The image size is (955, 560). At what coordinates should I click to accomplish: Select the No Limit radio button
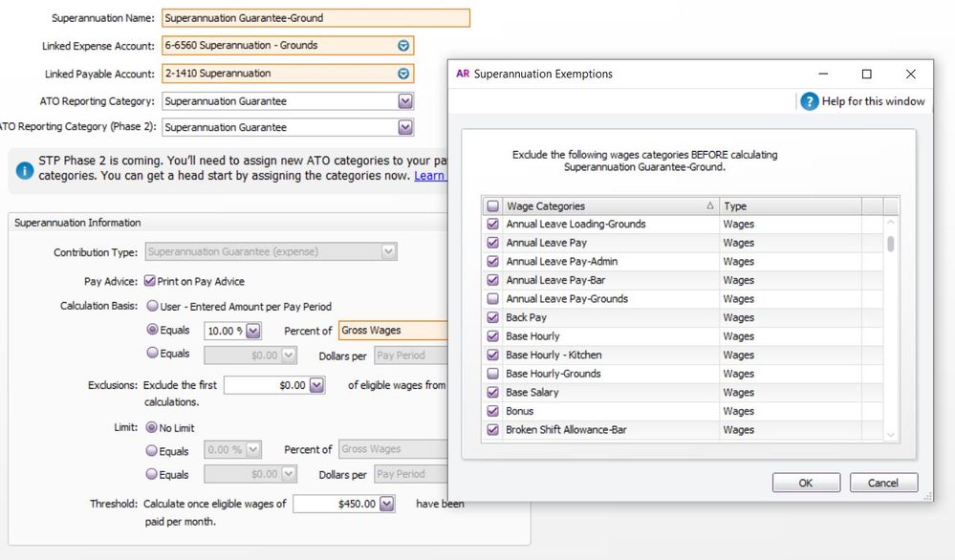(x=151, y=428)
